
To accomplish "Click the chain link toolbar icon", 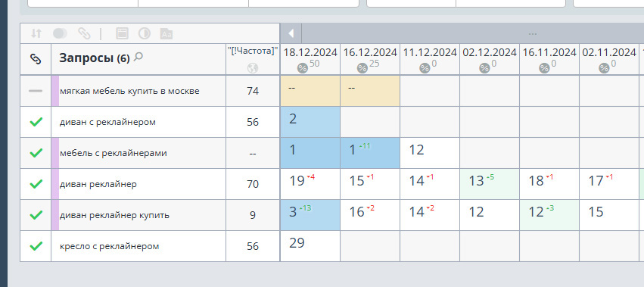I will [x=84, y=33].
